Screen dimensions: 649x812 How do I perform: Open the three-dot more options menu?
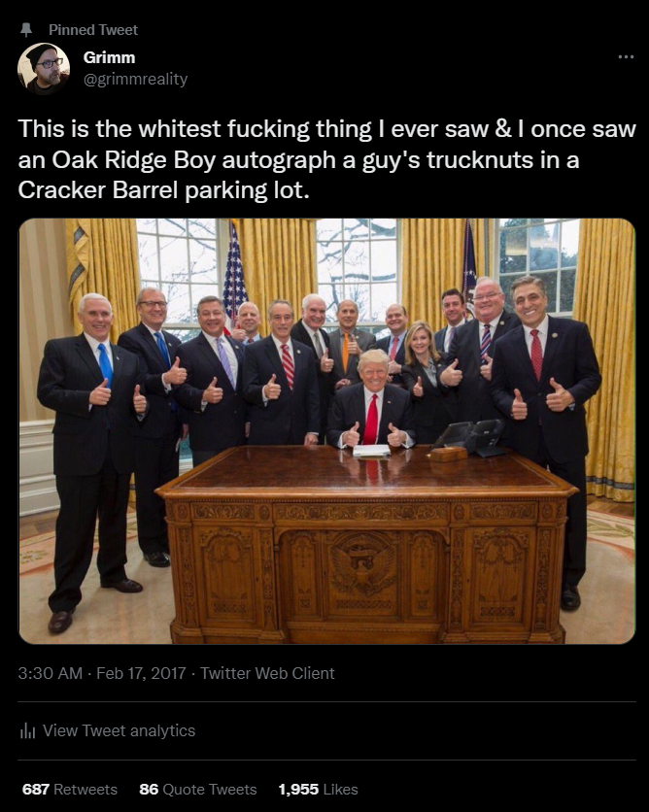pyautogui.click(x=626, y=57)
